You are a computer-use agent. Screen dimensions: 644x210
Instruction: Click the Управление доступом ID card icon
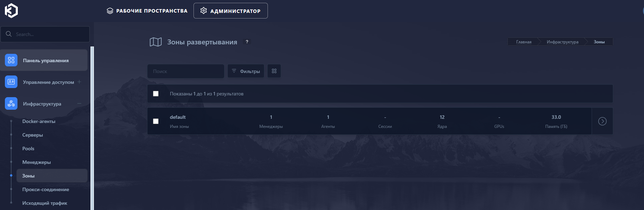11,82
